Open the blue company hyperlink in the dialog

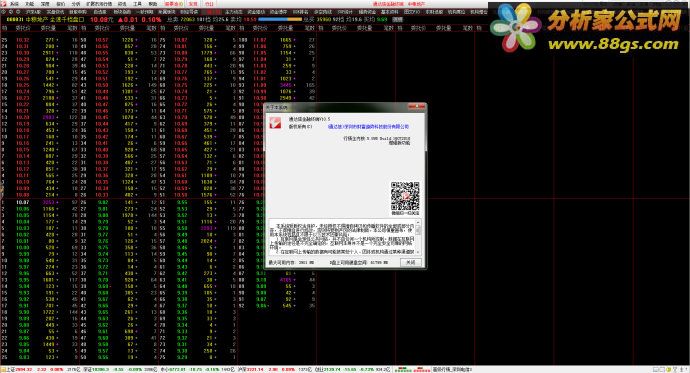pos(368,127)
